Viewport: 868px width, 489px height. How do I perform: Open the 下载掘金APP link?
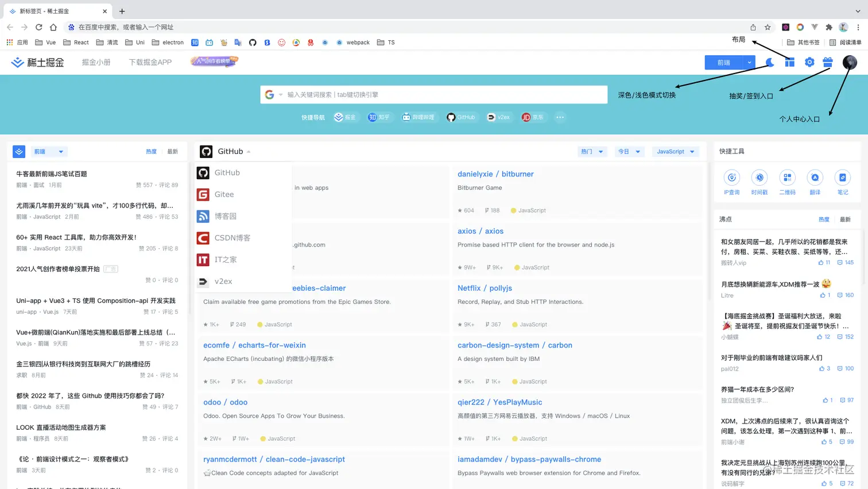(x=150, y=62)
